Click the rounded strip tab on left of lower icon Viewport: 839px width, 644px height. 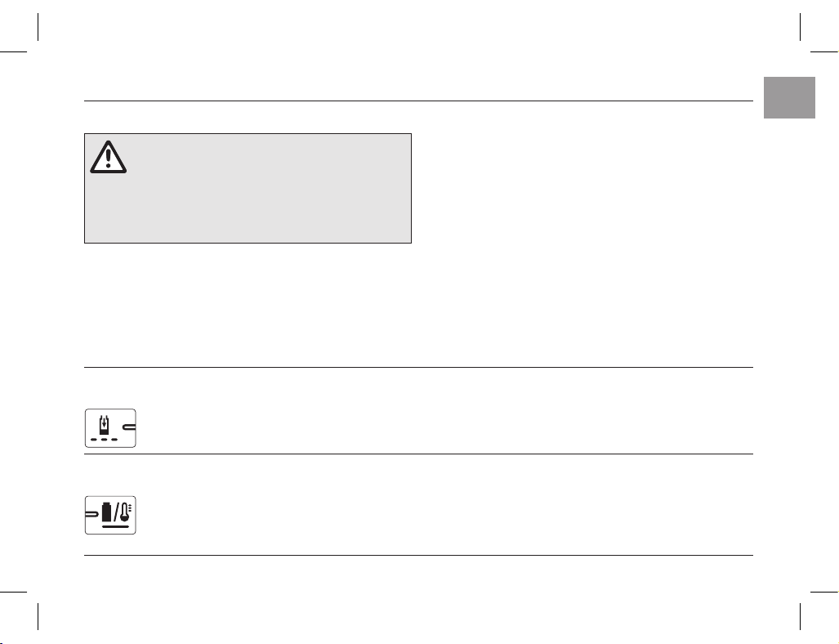[x=92, y=514]
